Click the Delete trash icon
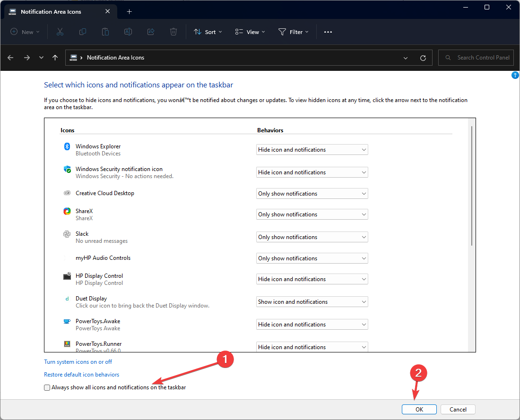Image resolution: width=520 pixels, height=420 pixels. [x=173, y=32]
